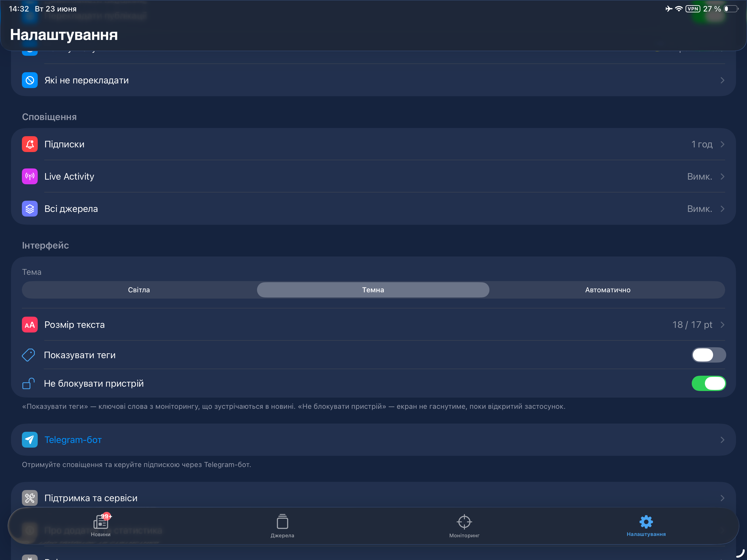Tap the airplane mode icon
The height and width of the screenshot is (560, 747).
click(669, 9)
